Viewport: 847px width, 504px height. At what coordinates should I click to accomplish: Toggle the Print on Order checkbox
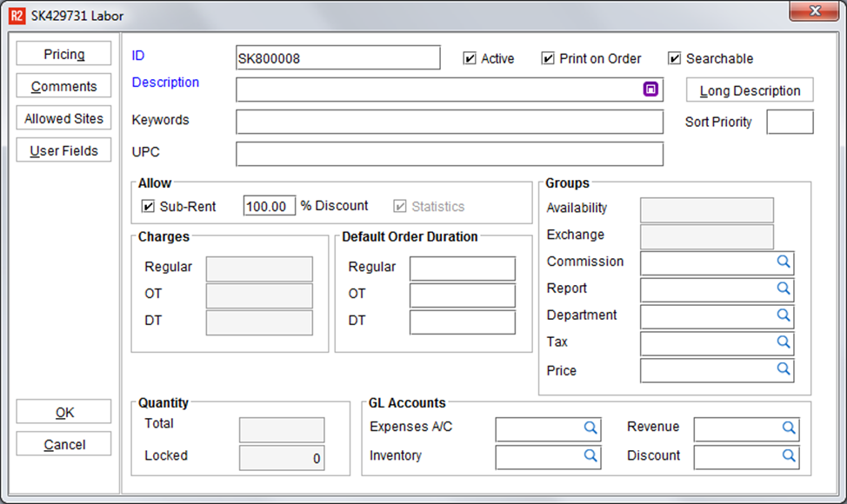pos(548,58)
